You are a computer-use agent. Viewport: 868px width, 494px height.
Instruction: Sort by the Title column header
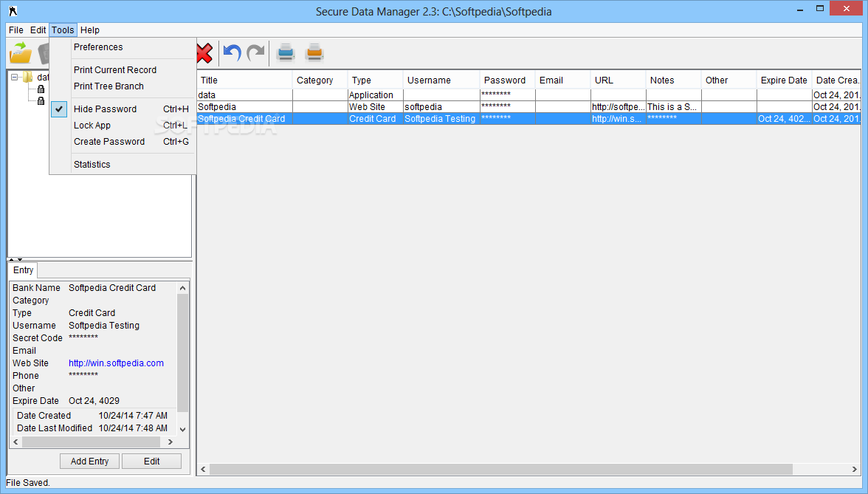[x=245, y=80]
